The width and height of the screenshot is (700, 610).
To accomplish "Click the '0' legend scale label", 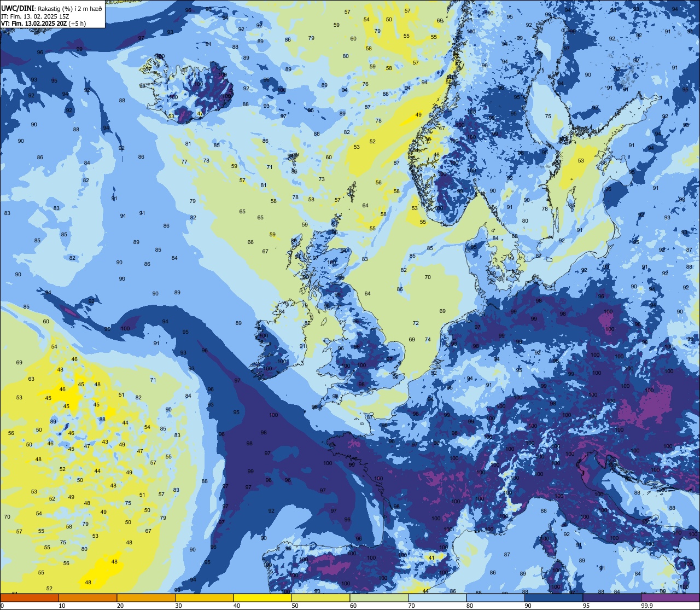I will 2,606.
